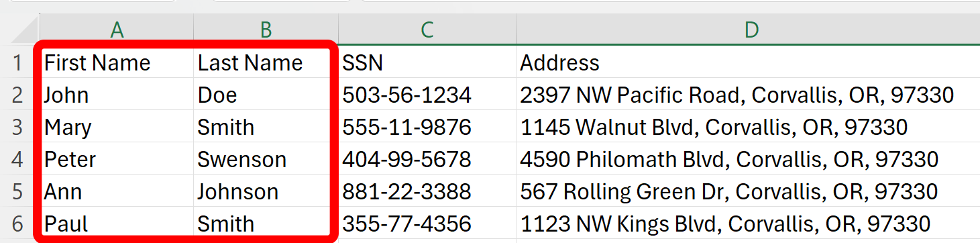This screenshot has width=980, height=243.
Task: Select the cell containing 'Peter'
Action: pos(117,159)
